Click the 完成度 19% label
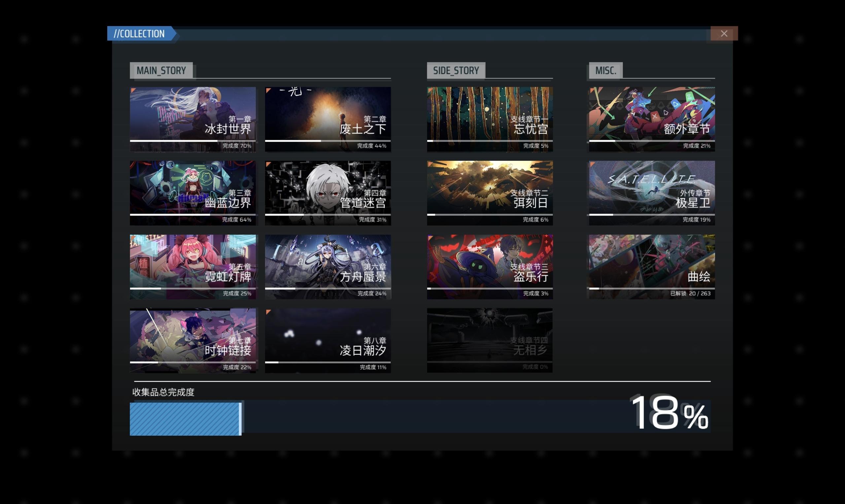Image resolution: width=845 pixels, height=504 pixels. 696,220
